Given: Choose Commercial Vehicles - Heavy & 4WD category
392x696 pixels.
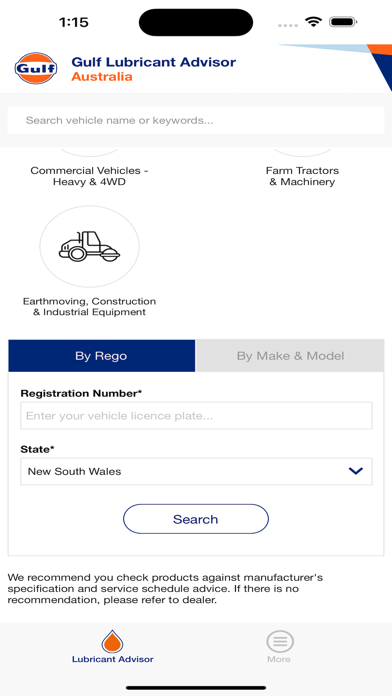Looking at the screenshot, I should pyautogui.click(x=89, y=176).
